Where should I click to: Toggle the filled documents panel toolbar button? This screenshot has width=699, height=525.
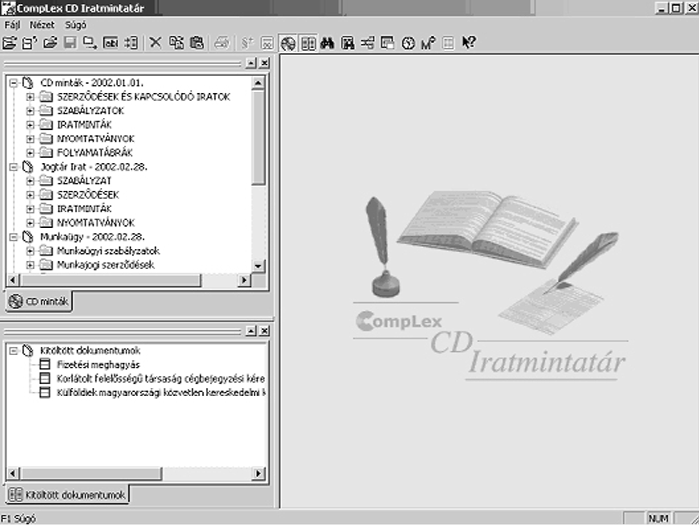click(x=308, y=43)
